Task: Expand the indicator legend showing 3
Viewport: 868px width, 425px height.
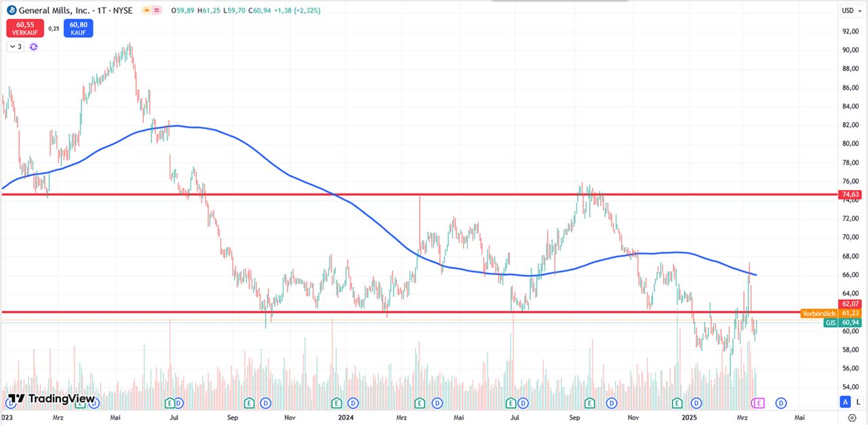Action: (x=16, y=47)
